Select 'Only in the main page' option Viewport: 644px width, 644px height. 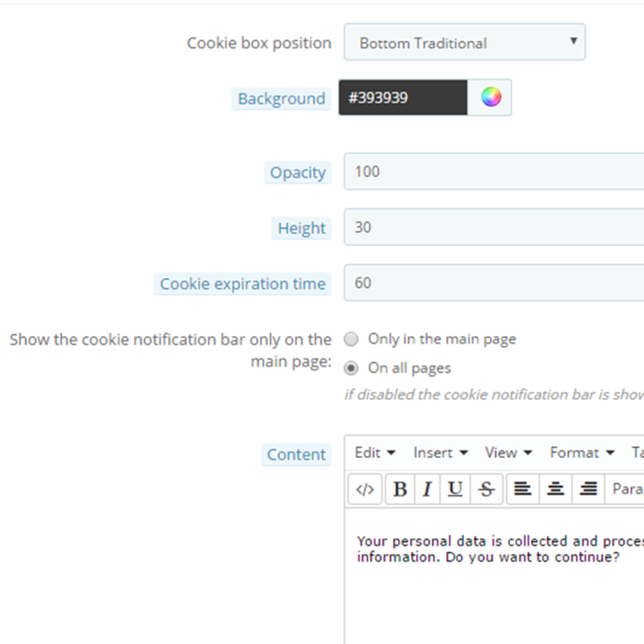click(x=352, y=339)
